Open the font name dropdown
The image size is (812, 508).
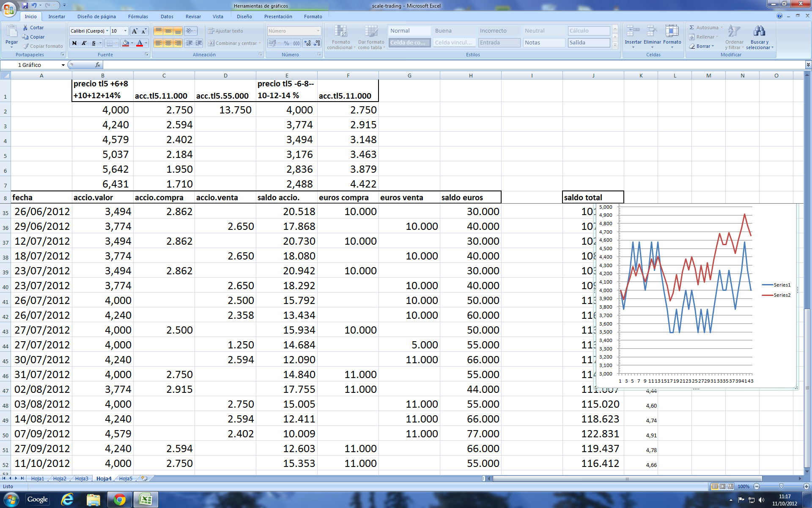click(x=107, y=31)
